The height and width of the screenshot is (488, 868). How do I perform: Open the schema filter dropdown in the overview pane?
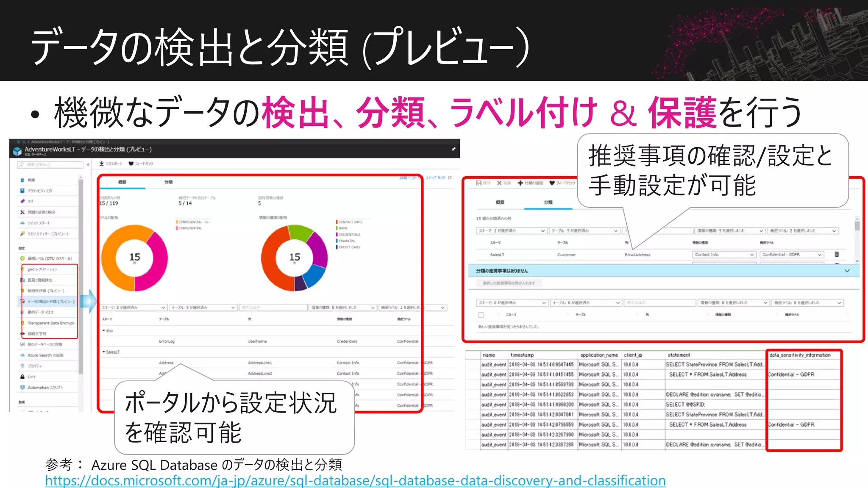click(134, 308)
